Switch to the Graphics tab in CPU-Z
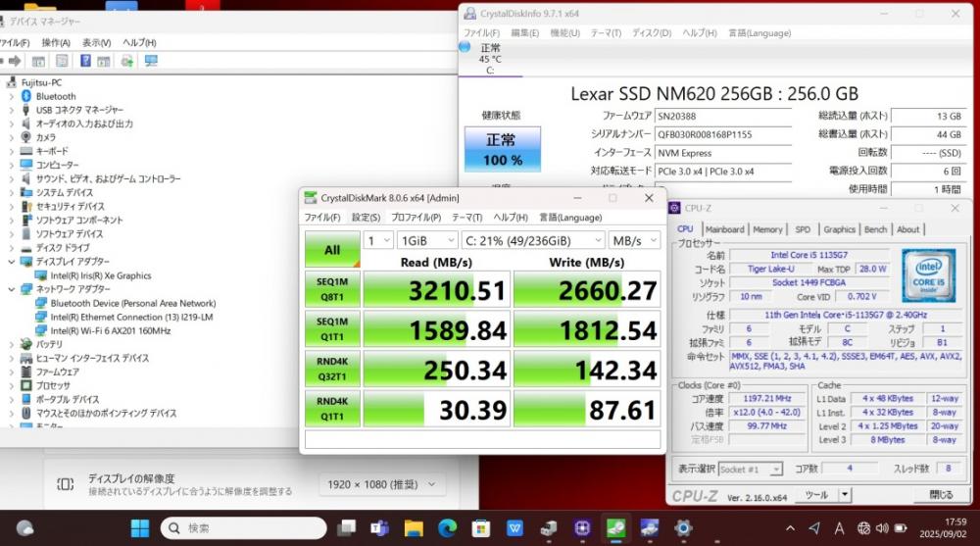 [x=839, y=229]
